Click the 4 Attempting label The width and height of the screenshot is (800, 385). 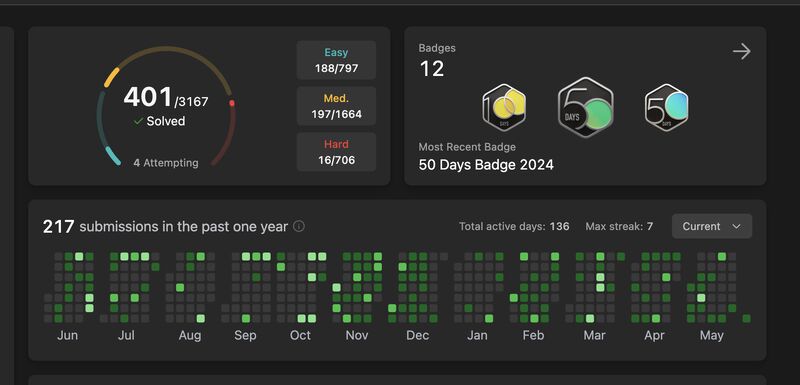click(x=166, y=163)
